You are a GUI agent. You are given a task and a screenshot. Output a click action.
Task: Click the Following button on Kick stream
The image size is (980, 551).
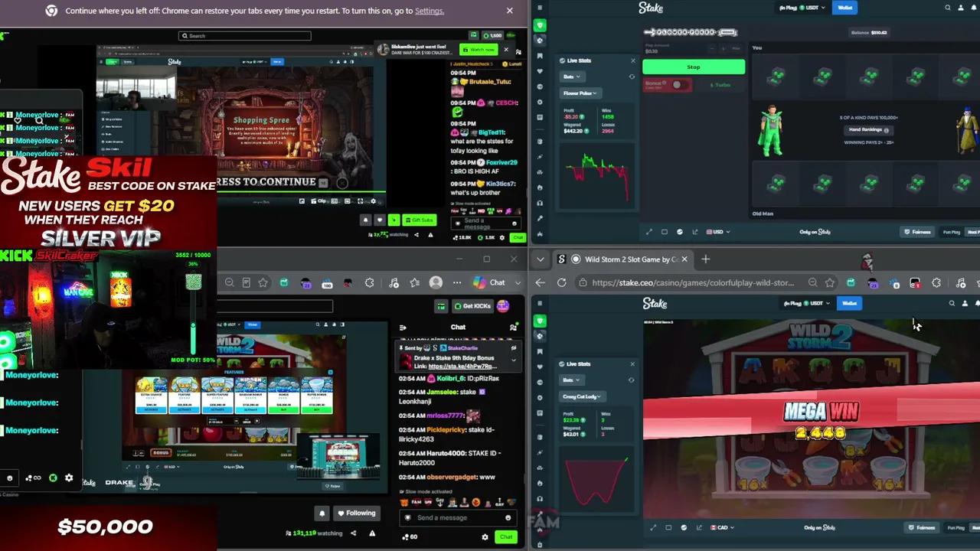coord(356,513)
